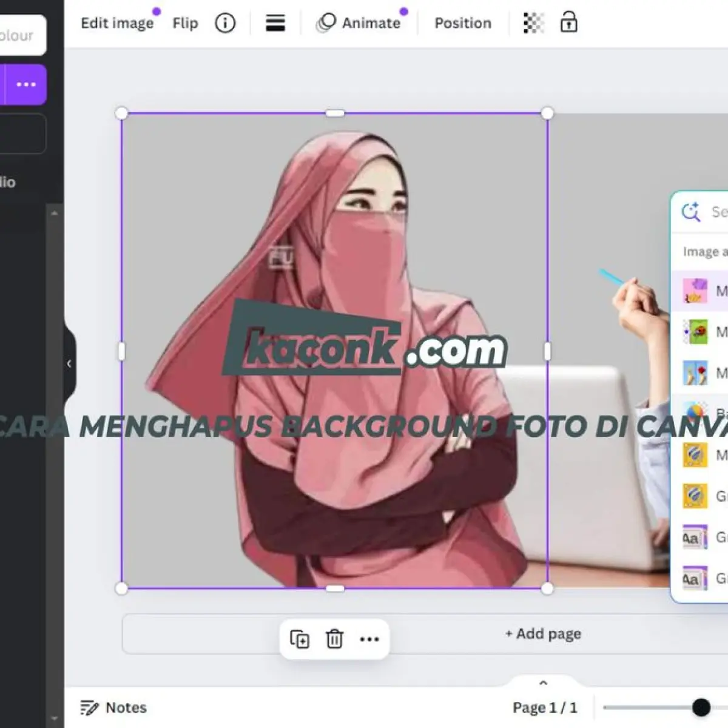Click the trash delete icon
This screenshot has width=728, height=728.
pos(334,639)
